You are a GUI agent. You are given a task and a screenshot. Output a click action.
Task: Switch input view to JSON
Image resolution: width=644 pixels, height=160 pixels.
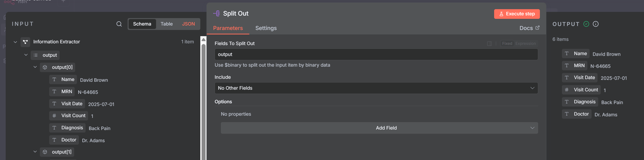click(x=188, y=24)
